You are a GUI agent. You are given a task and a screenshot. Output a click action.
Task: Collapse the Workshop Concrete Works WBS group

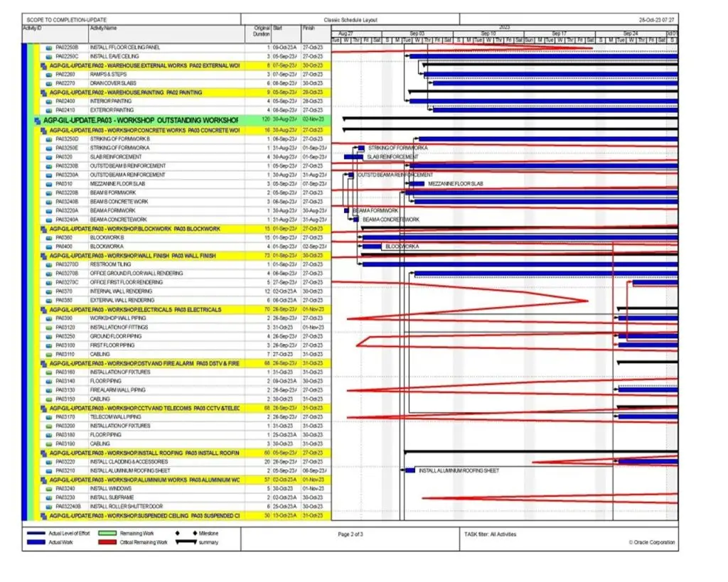44,130
